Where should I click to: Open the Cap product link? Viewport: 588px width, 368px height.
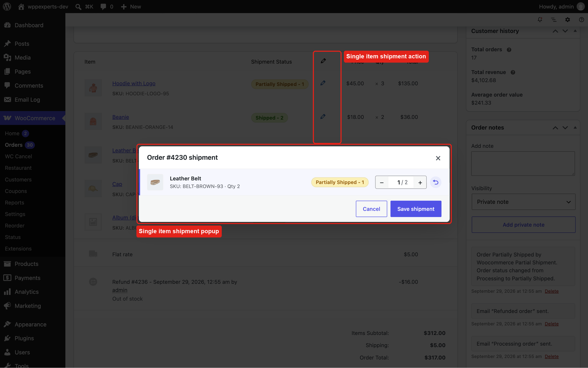pos(117,184)
